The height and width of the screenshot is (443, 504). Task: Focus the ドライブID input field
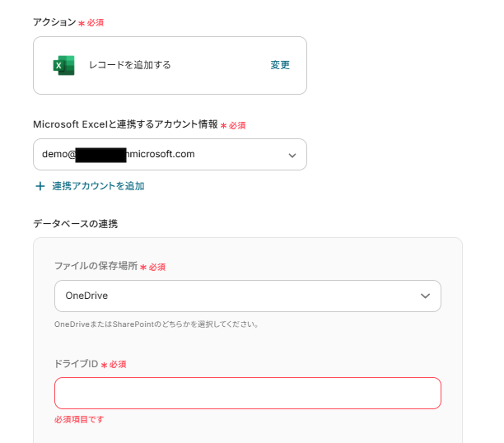247,393
